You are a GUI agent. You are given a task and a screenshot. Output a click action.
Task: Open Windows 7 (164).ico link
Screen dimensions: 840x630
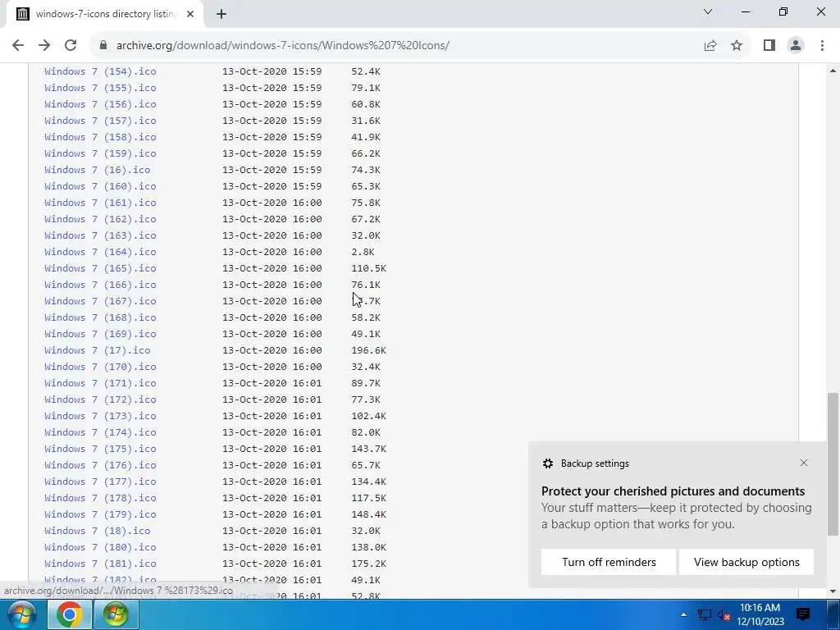click(100, 252)
